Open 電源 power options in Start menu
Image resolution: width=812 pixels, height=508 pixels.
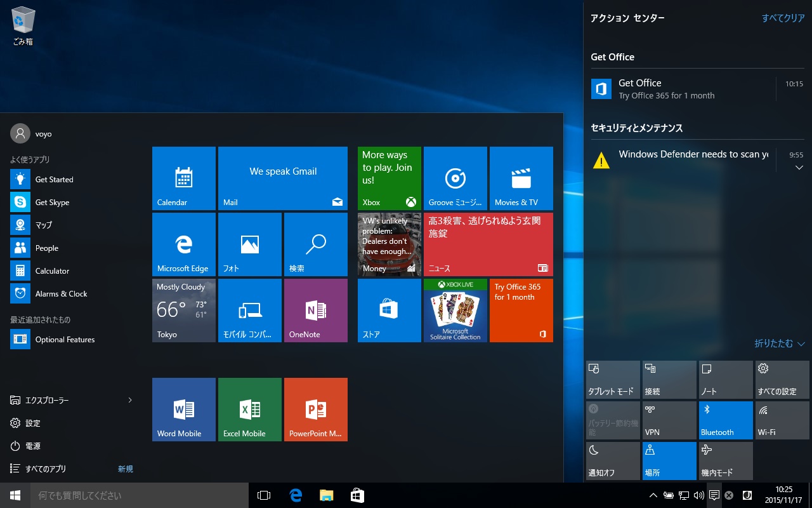[x=33, y=446]
